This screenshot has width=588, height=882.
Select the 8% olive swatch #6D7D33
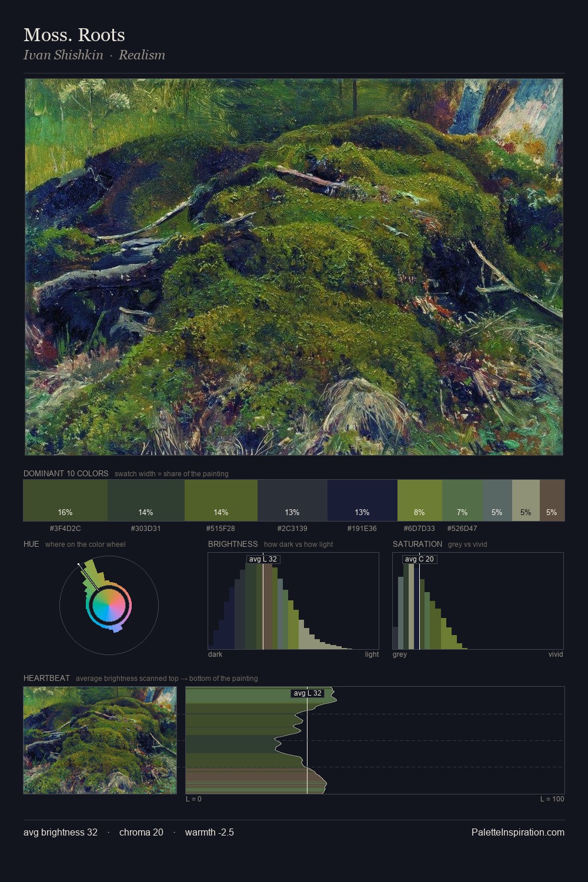419,500
